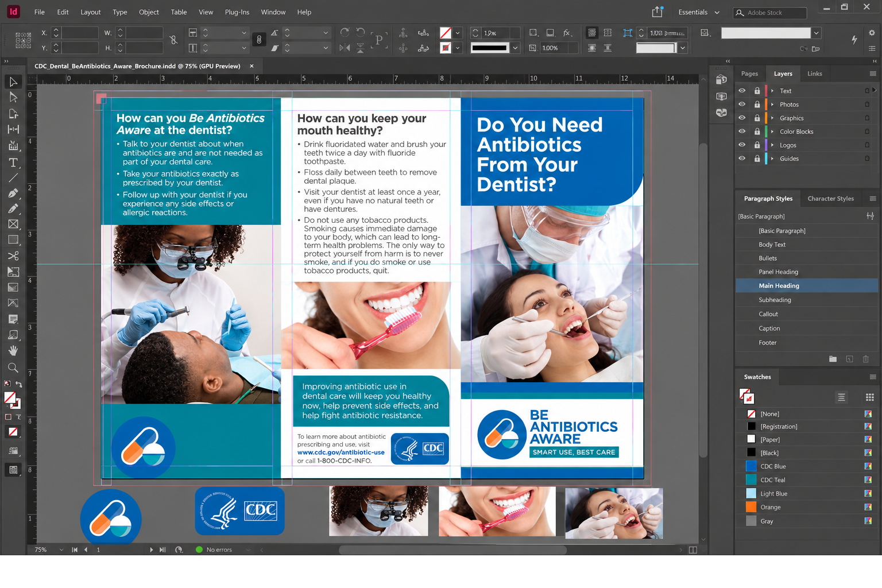The width and height of the screenshot is (882, 588).
Task: Select the Zoom tool
Action: pyautogui.click(x=13, y=367)
